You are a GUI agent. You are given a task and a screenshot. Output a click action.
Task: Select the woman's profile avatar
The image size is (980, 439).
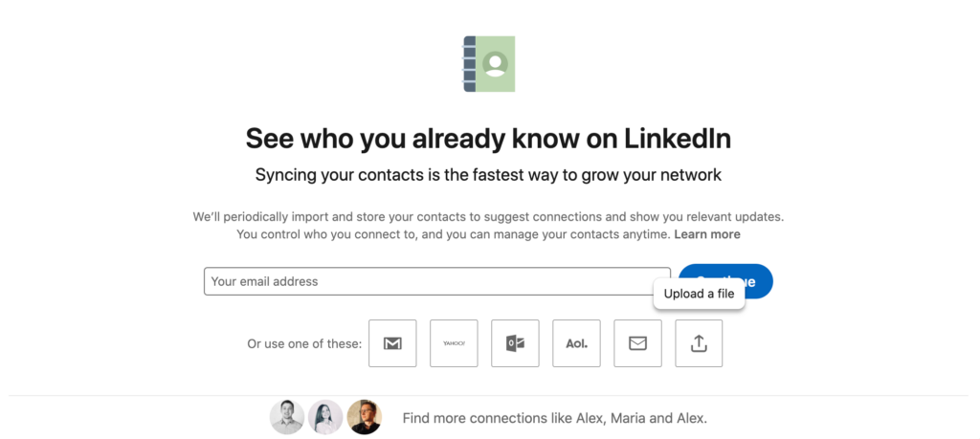pos(325,417)
